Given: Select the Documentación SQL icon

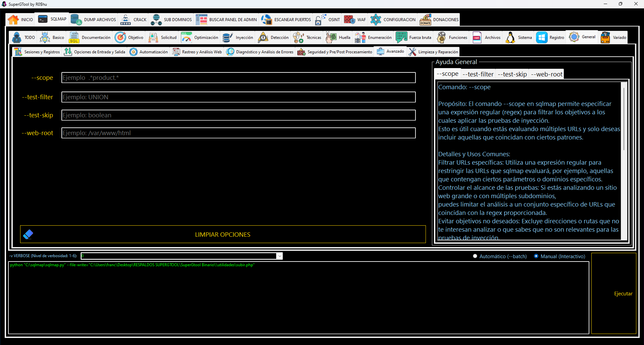Looking at the screenshot, I should pyautogui.click(x=74, y=38).
